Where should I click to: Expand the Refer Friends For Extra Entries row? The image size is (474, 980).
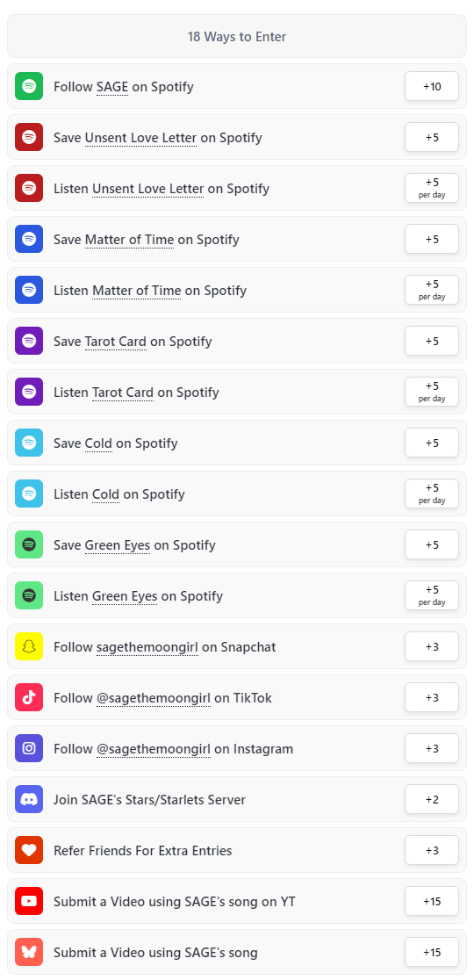237,850
